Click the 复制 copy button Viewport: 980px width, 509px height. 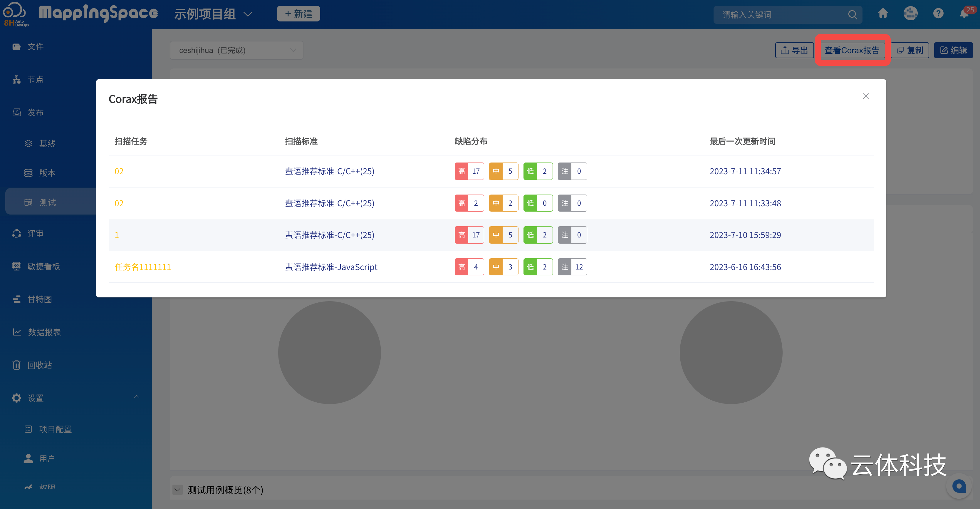coord(909,50)
